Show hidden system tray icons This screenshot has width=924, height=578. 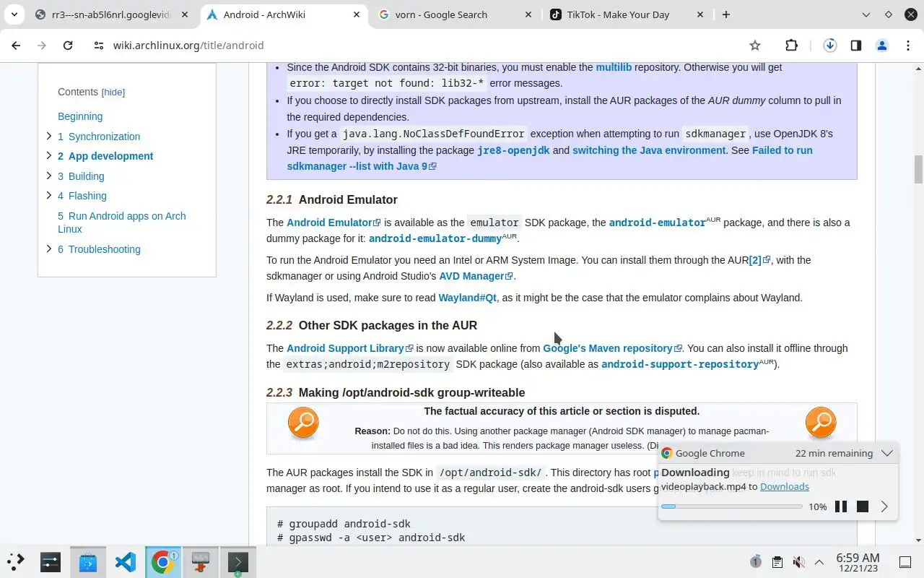point(819,562)
